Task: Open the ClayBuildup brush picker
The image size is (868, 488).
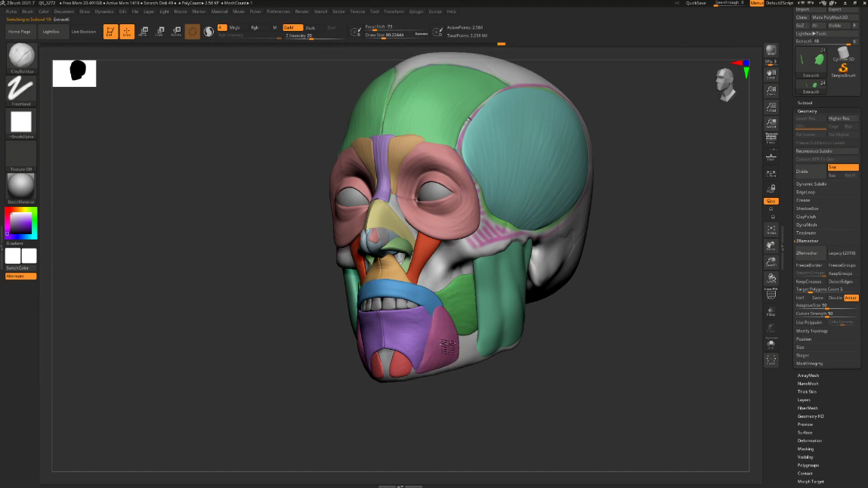Action: 21,58
